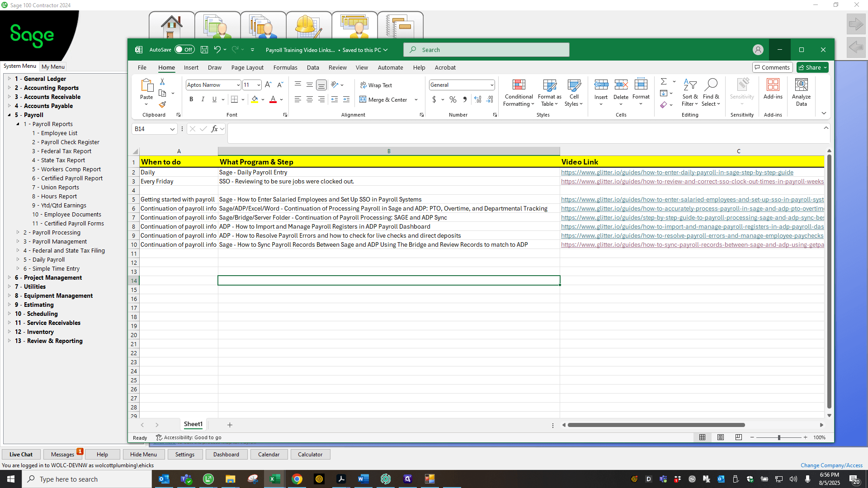Viewport: 868px width, 488px height.
Task: Click the Fill Color yellow swatch
Action: 255,99
